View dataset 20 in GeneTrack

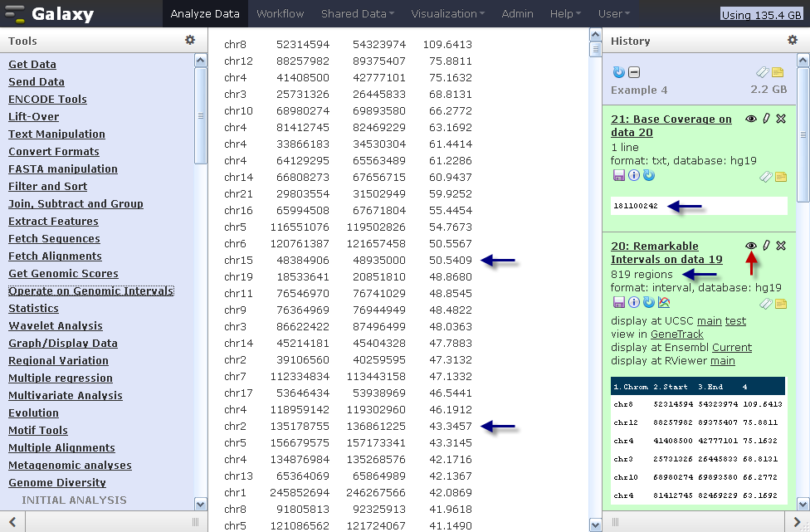click(676, 334)
